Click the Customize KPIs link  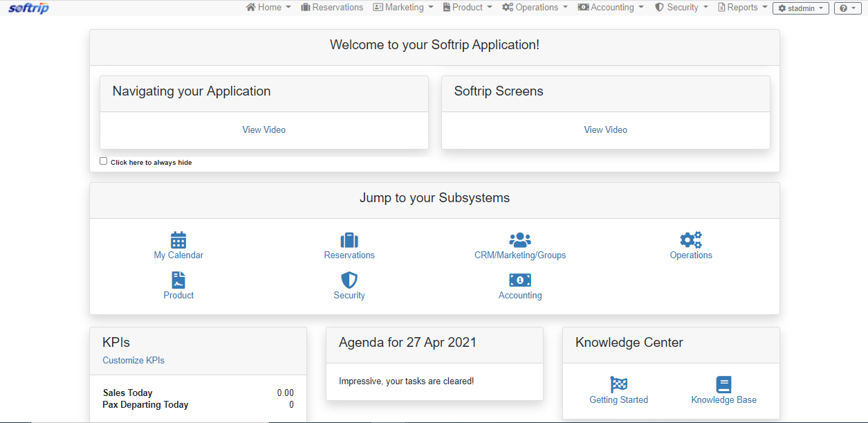click(x=133, y=360)
